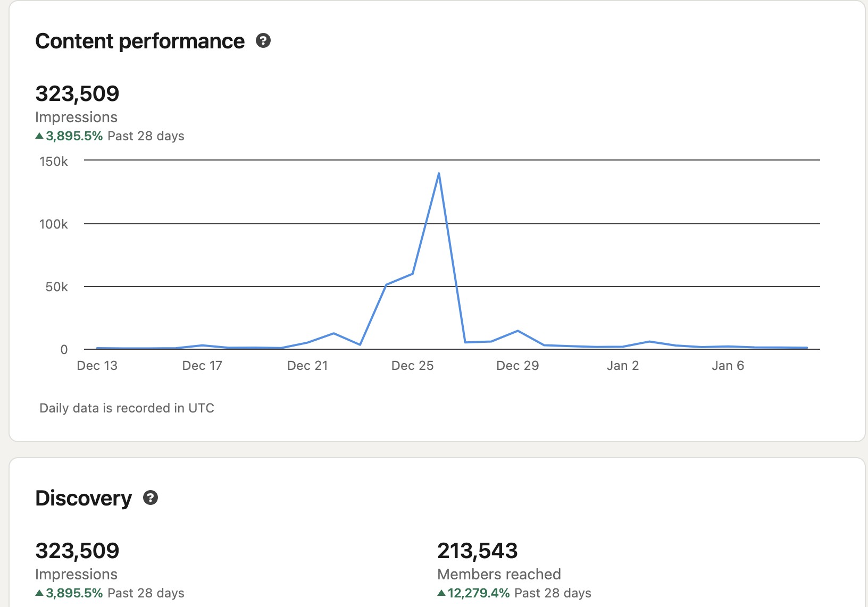The height and width of the screenshot is (607, 868).
Task: Click the help icon beside Content performance
Action: click(263, 41)
